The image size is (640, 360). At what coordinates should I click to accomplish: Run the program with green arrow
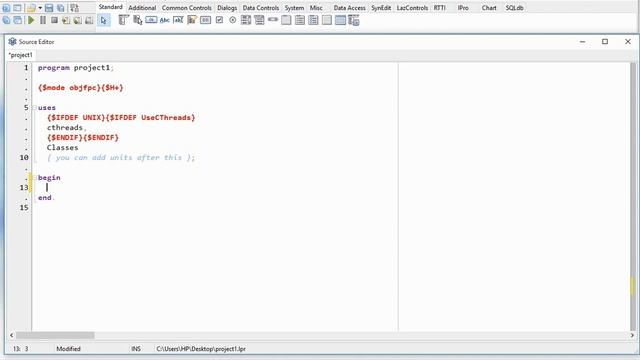click(31, 20)
